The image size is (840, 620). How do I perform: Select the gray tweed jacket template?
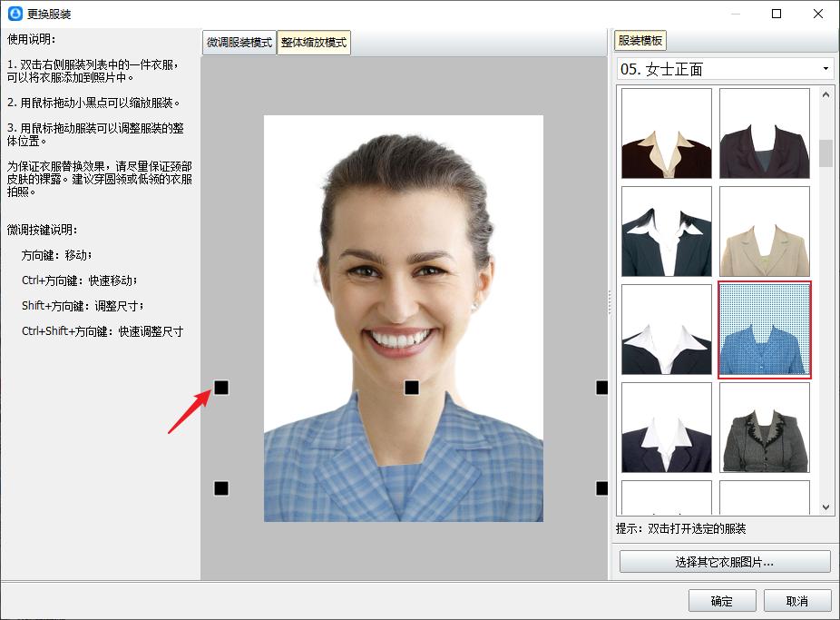click(x=765, y=428)
